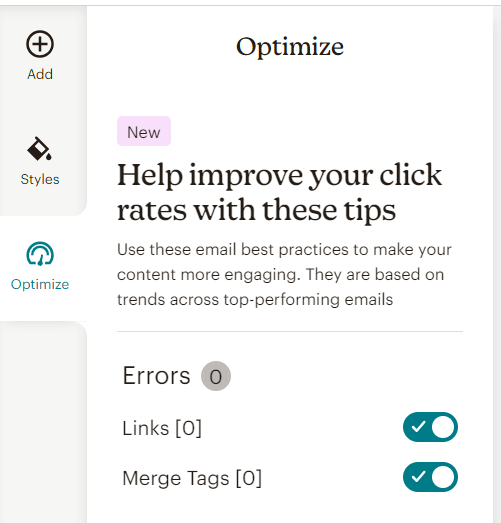501x523 pixels.
Task: Click the "Merge Tags [0]" row label
Action: 192,478
